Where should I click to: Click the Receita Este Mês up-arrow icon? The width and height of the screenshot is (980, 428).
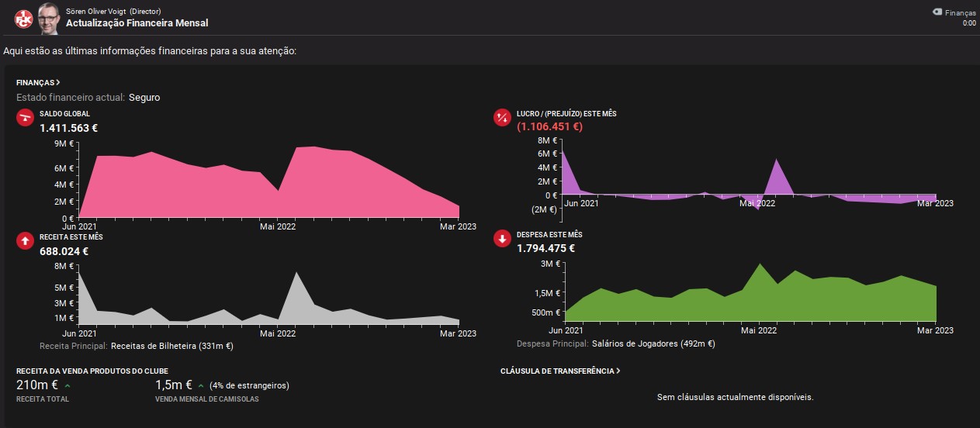[25, 241]
